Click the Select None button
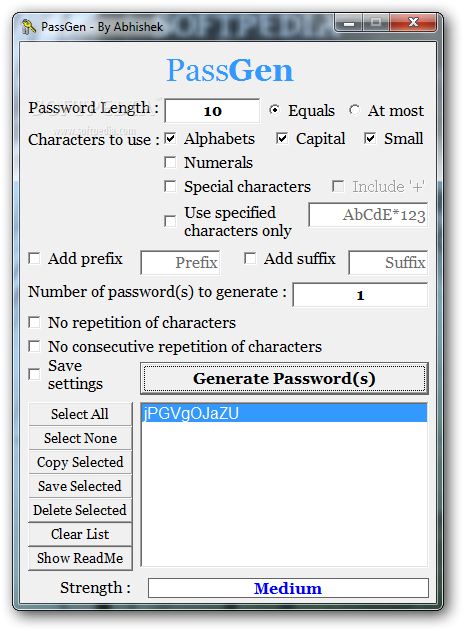 (x=80, y=438)
